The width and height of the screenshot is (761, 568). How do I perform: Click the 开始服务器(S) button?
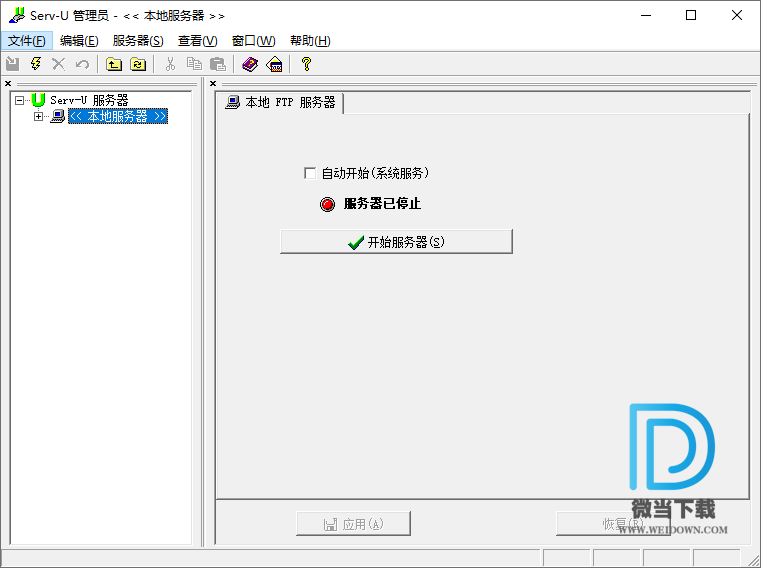(x=396, y=242)
